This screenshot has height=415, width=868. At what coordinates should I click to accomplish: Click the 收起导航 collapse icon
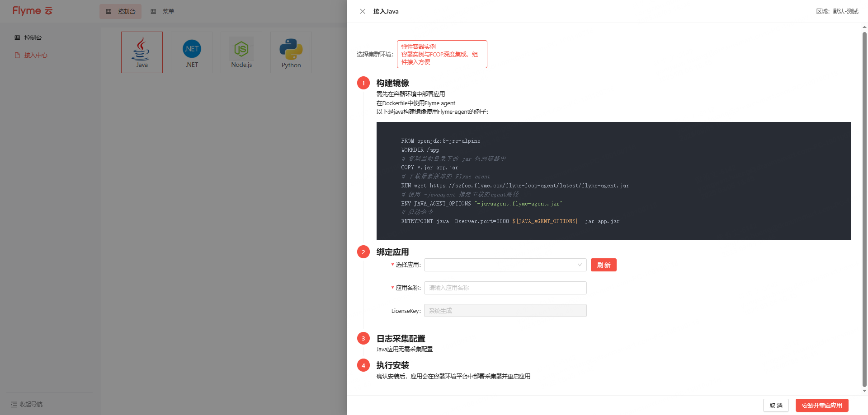pyautogui.click(x=14, y=404)
